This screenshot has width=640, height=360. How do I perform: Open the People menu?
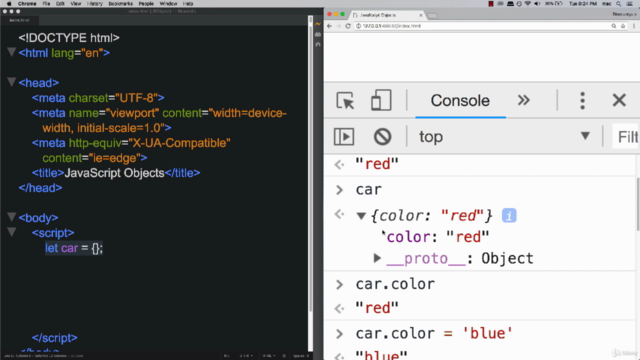click(146, 4)
